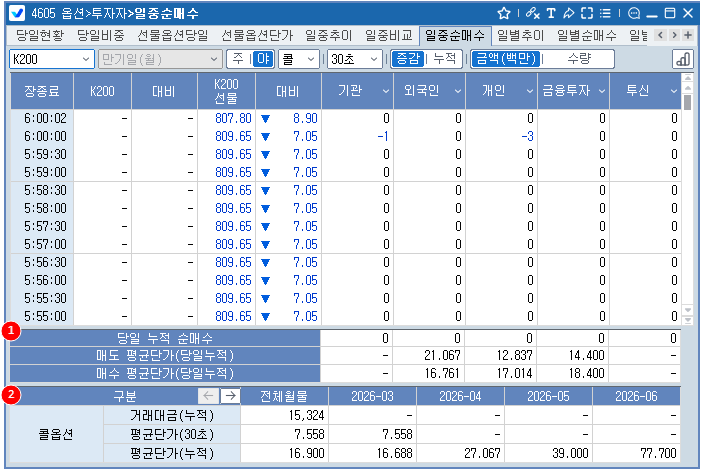
Task: Open the 콜 option type dropdown
Action: click(299, 59)
